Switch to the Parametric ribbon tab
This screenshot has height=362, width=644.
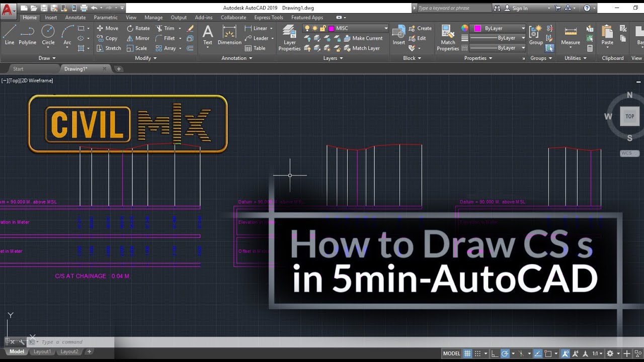coord(106,18)
